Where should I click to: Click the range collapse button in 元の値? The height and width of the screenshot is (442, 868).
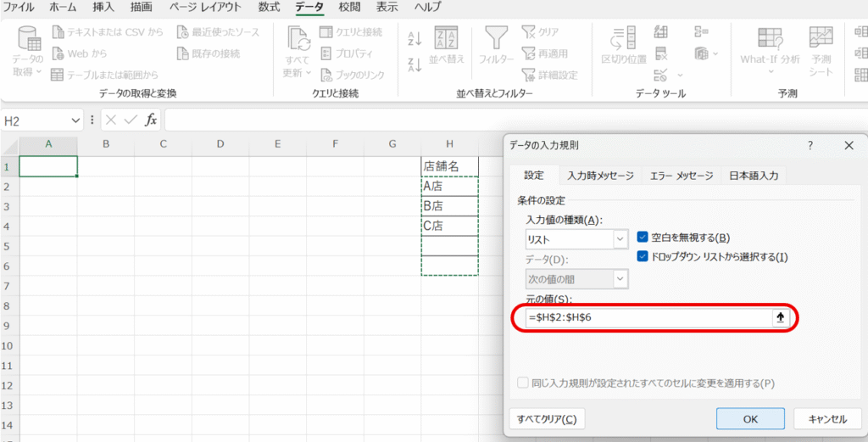click(779, 317)
